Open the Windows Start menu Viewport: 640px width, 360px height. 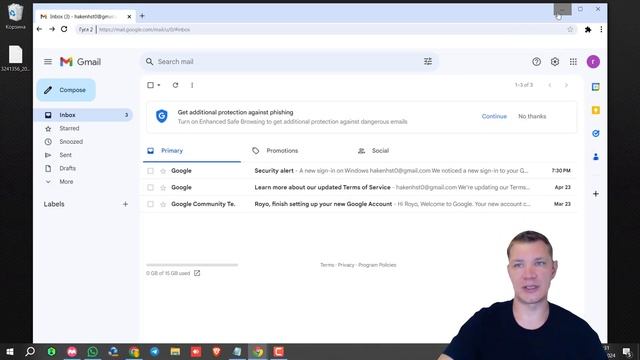[10, 351]
